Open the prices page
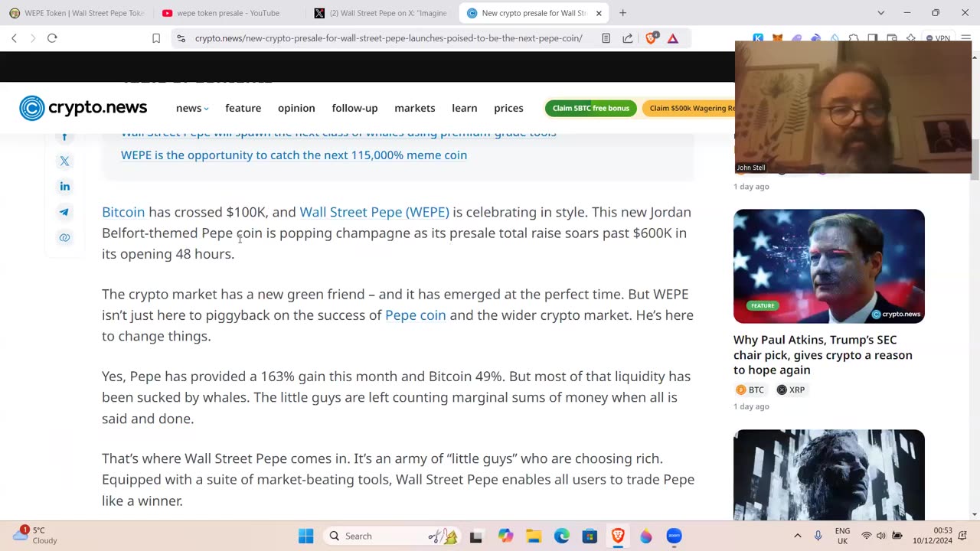 click(x=508, y=108)
